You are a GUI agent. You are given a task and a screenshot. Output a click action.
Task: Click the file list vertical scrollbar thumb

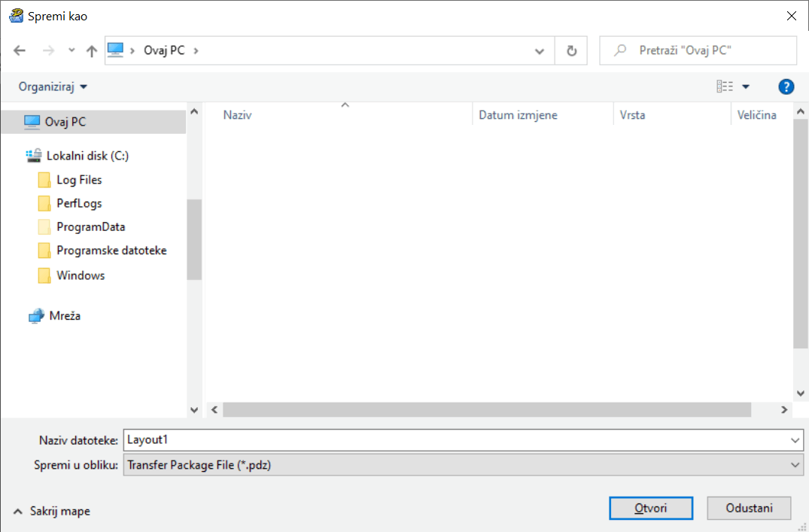pyautogui.click(x=800, y=234)
